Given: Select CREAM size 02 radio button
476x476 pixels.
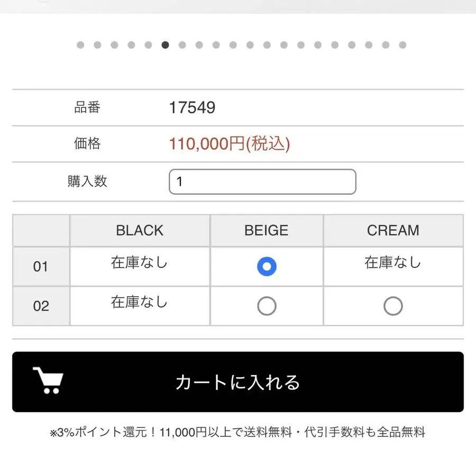Looking at the screenshot, I should click(393, 306).
